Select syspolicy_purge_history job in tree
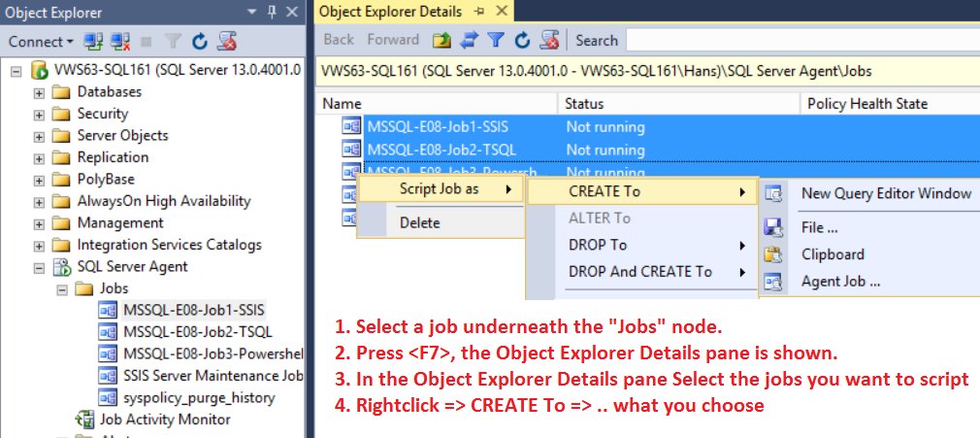 click(x=199, y=398)
